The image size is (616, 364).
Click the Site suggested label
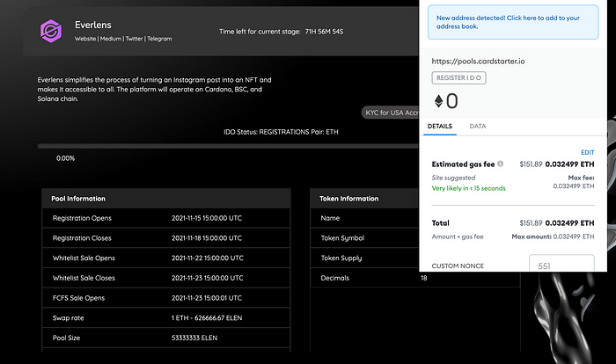[x=453, y=178]
